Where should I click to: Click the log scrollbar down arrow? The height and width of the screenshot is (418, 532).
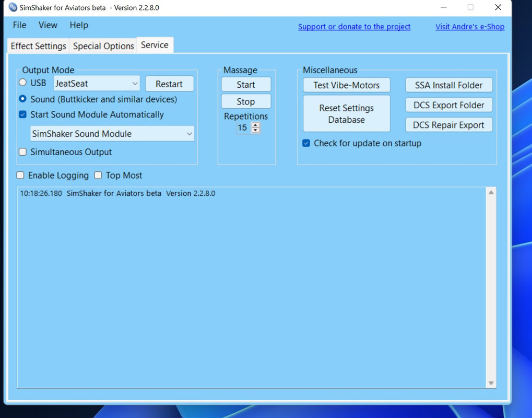[491, 382]
